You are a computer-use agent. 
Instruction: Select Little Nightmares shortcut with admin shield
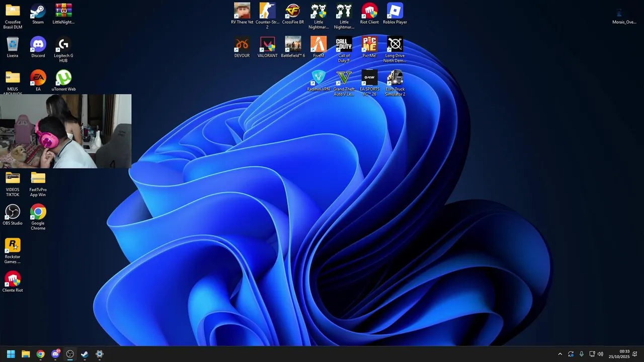pyautogui.click(x=318, y=16)
